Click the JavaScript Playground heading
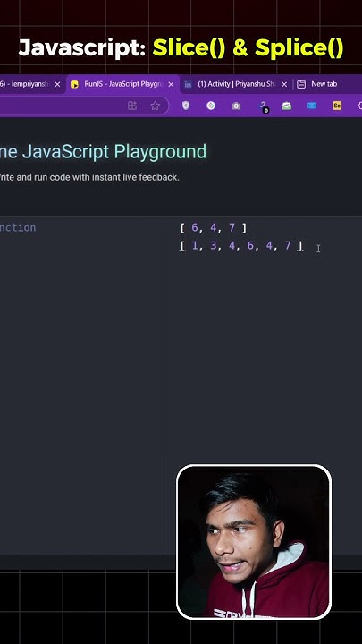The image size is (362, 644). (103, 151)
